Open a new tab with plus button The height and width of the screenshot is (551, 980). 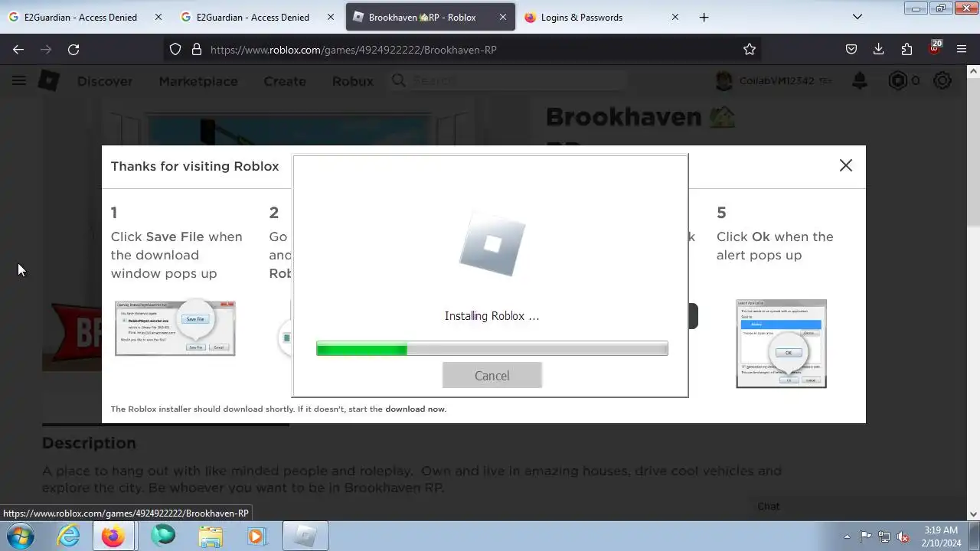pos(704,17)
